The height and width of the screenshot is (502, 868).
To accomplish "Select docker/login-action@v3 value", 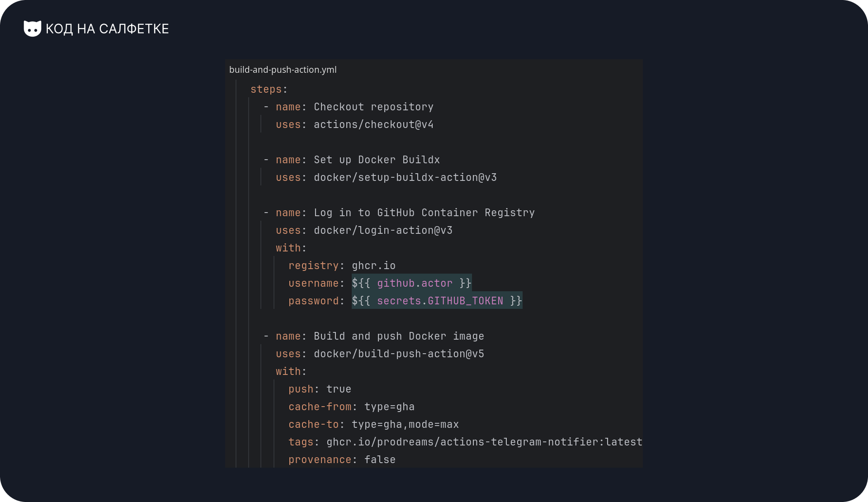I will tap(383, 230).
